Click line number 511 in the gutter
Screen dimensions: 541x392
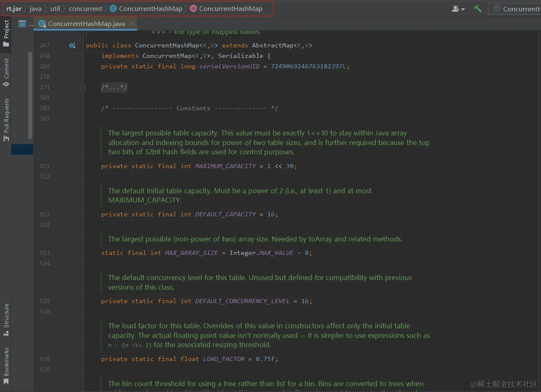[45, 166]
